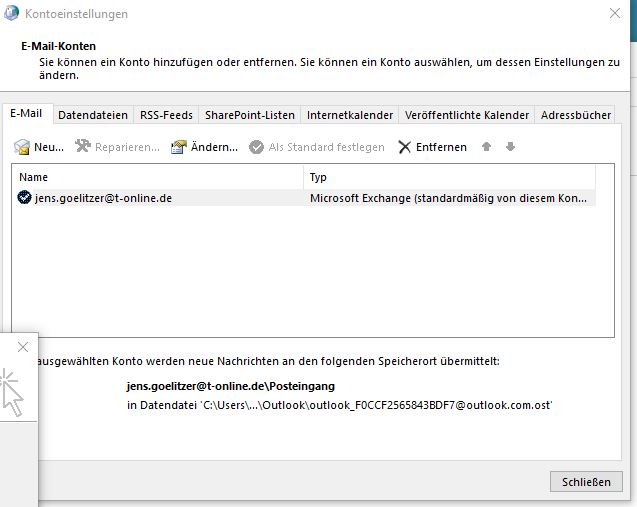The width and height of the screenshot is (637, 507).
Task: Click the Microsoft Exchange type cell
Action: point(448,198)
